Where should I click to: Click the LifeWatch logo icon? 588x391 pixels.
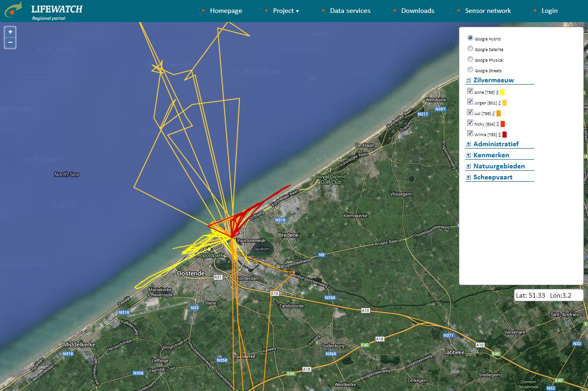point(14,10)
